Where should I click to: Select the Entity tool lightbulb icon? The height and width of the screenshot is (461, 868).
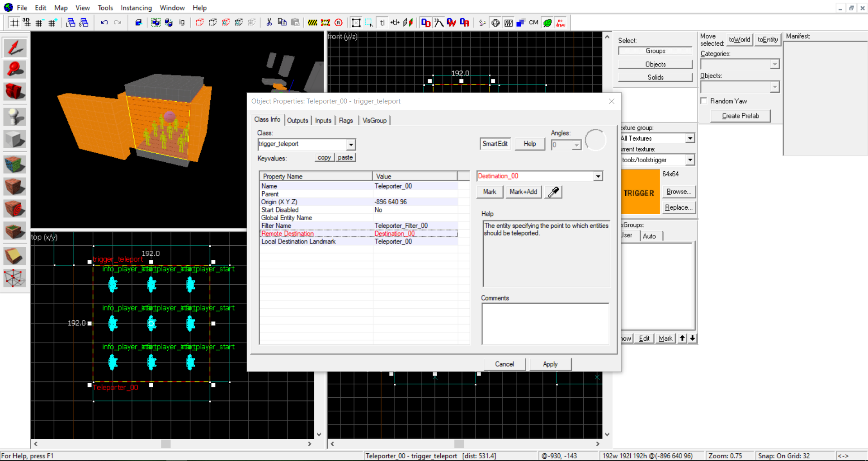[15, 117]
